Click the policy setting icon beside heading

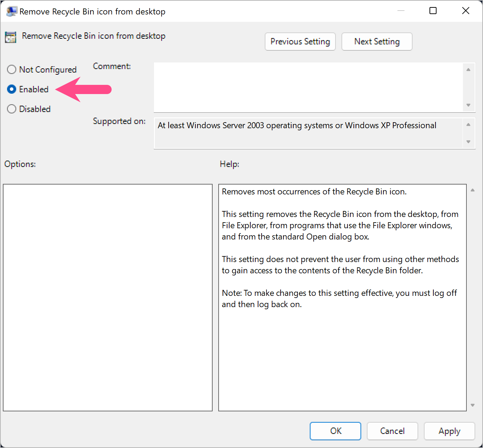[11, 37]
